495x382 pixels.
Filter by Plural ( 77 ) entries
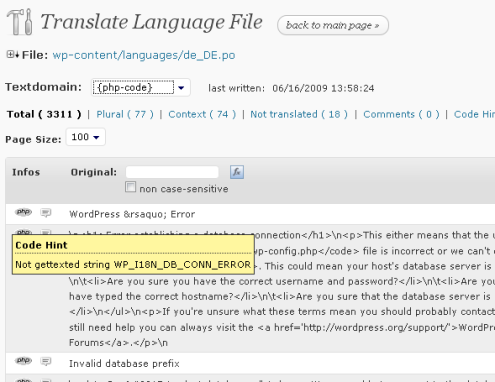125,114
